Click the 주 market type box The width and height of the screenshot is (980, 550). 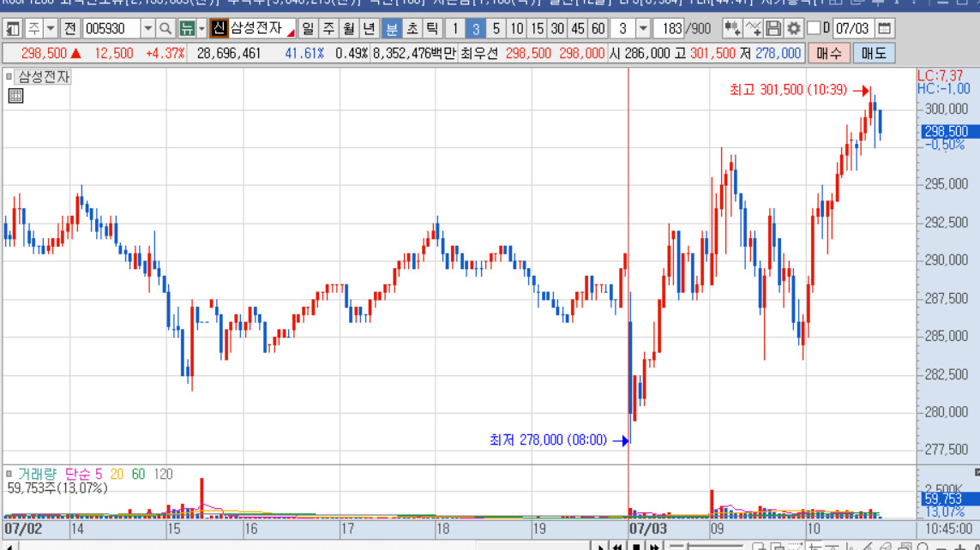(33, 29)
